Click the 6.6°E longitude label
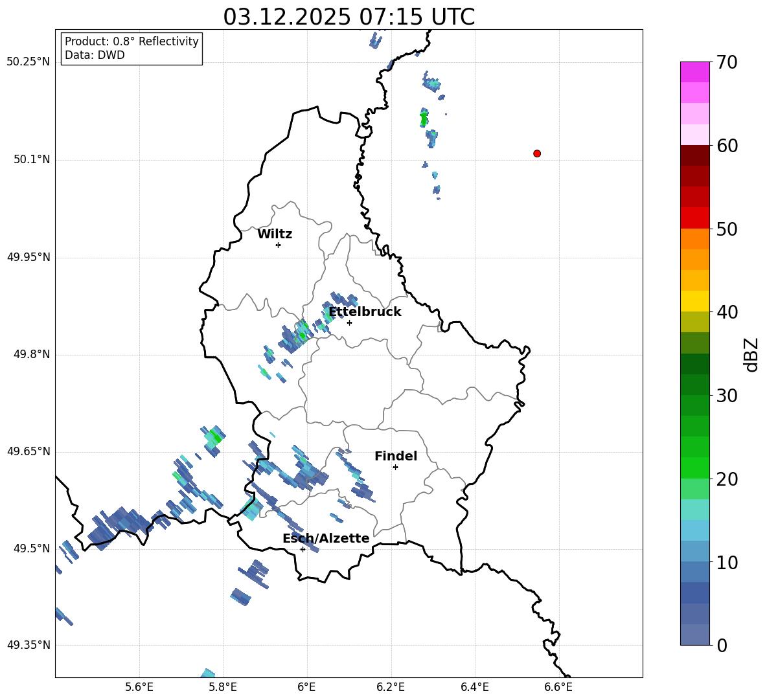 tap(558, 687)
